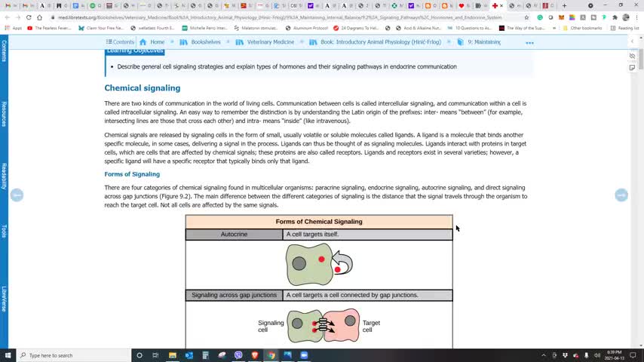Click the Chemical signaling heading
The width and height of the screenshot is (644, 362).
[142, 88]
